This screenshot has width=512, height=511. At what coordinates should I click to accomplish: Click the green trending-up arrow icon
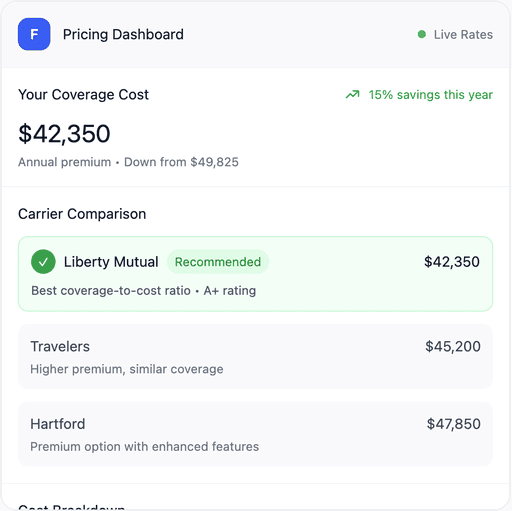pyautogui.click(x=352, y=95)
